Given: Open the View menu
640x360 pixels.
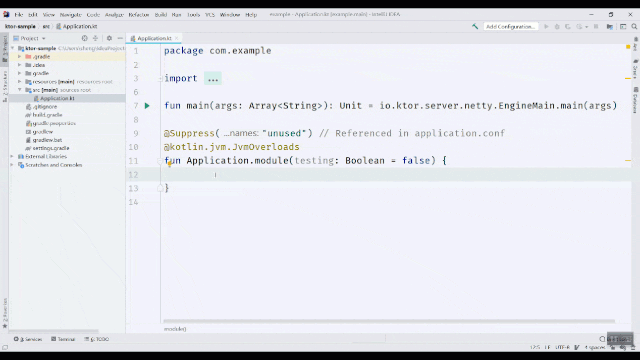Looking at the screenshot, I should click(x=49, y=15).
